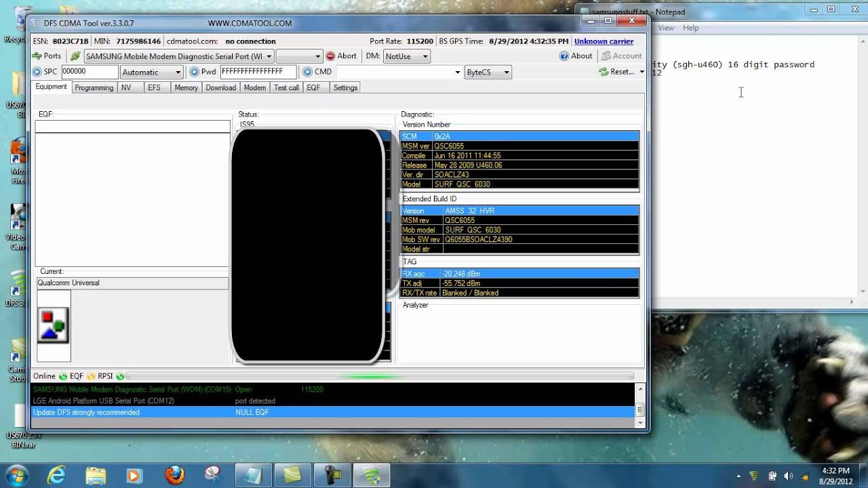The height and width of the screenshot is (488, 868).
Task: Select the Update DFS strongly recommended row
Action: coord(333,412)
